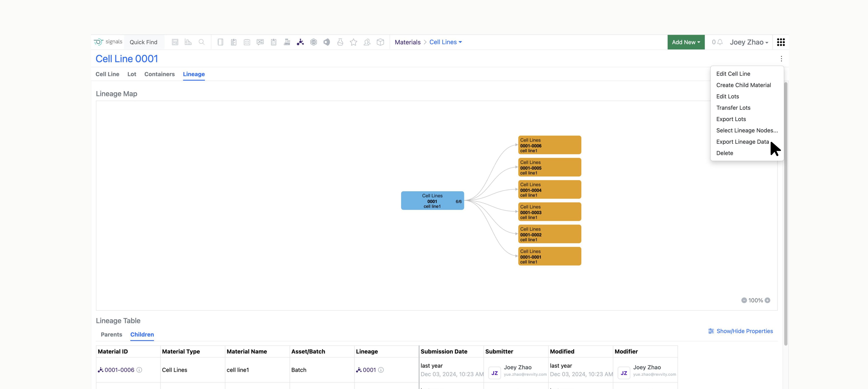The image size is (868, 389).
Task: Open the 3D box inventory icon
Action: click(x=380, y=42)
